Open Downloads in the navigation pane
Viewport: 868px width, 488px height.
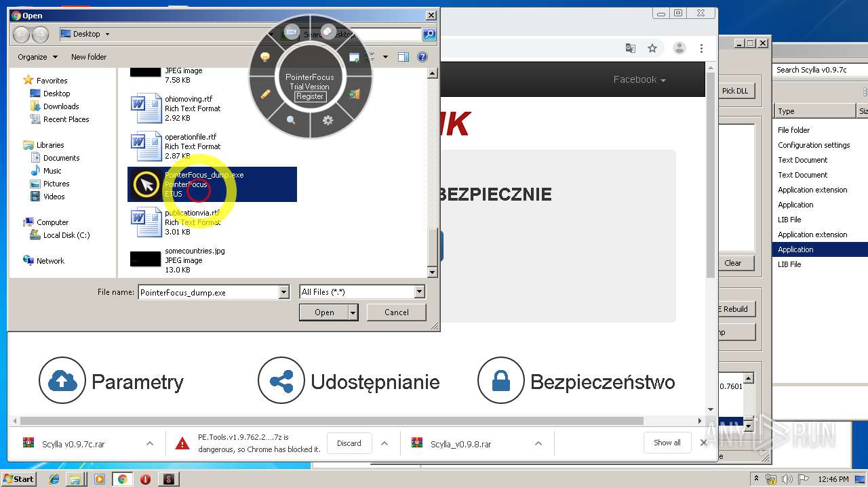pyautogui.click(x=61, y=106)
